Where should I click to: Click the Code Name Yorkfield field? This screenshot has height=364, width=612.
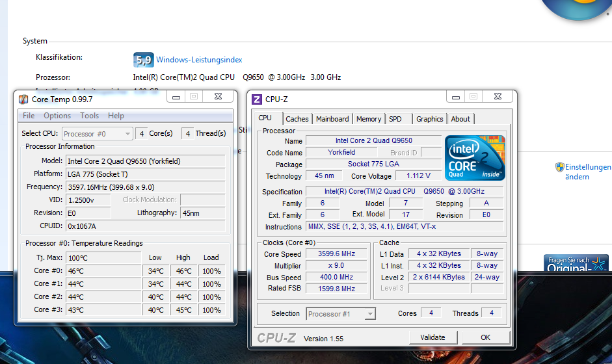pos(341,152)
